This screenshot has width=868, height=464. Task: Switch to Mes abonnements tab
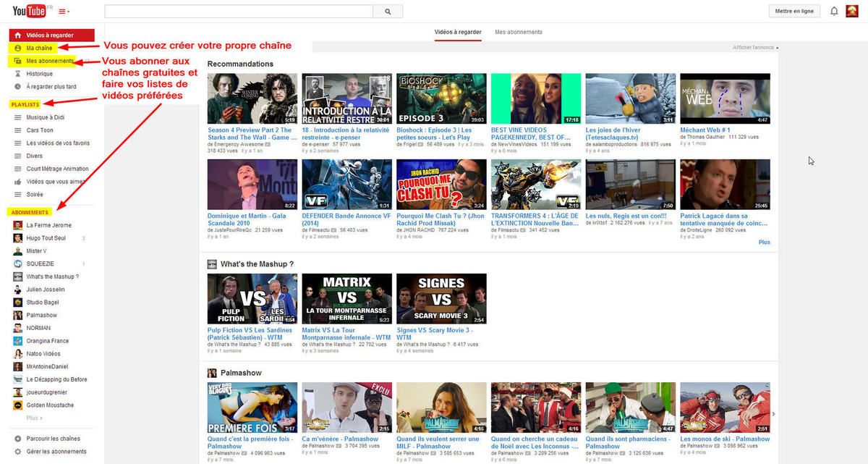point(519,32)
